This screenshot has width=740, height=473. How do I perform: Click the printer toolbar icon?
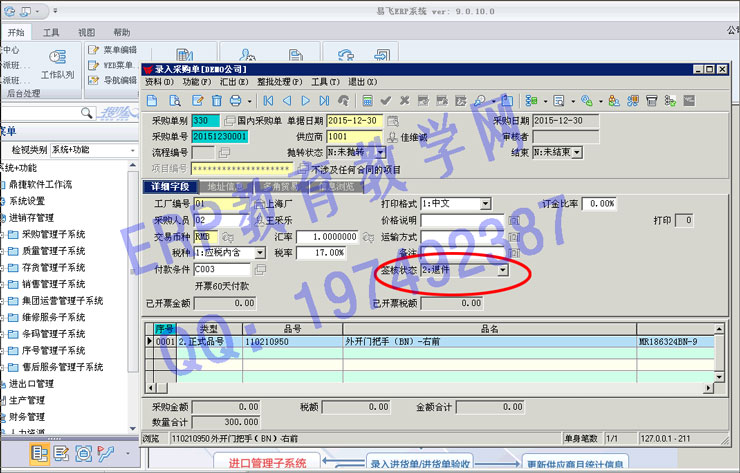point(235,101)
